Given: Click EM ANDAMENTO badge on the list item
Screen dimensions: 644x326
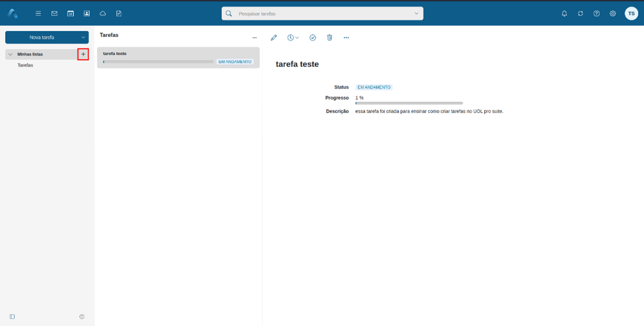Looking at the screenshot, I should (235, 62).
